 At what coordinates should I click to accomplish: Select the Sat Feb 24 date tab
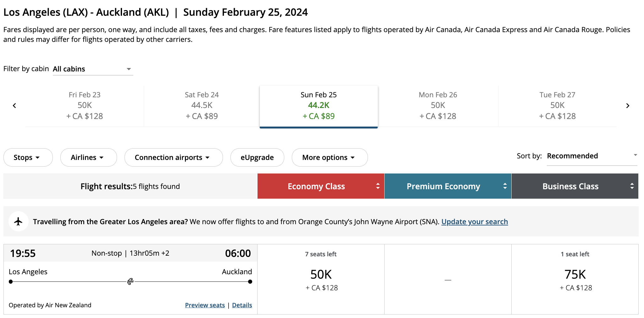point(202,105)
